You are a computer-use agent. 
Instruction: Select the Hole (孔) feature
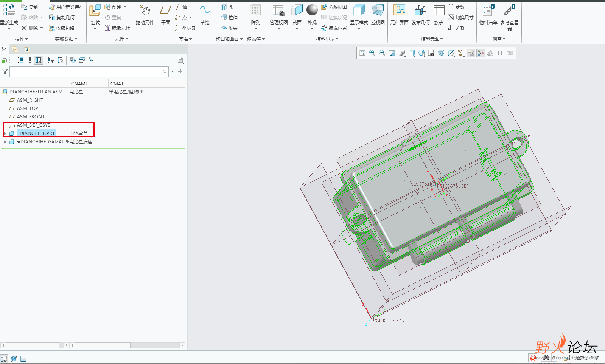click(x=227, y=7)
